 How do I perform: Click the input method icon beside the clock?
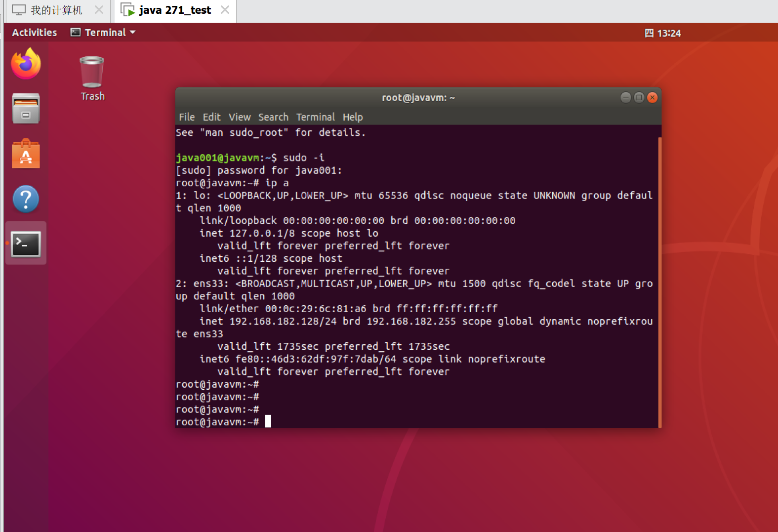coord(649,33)
